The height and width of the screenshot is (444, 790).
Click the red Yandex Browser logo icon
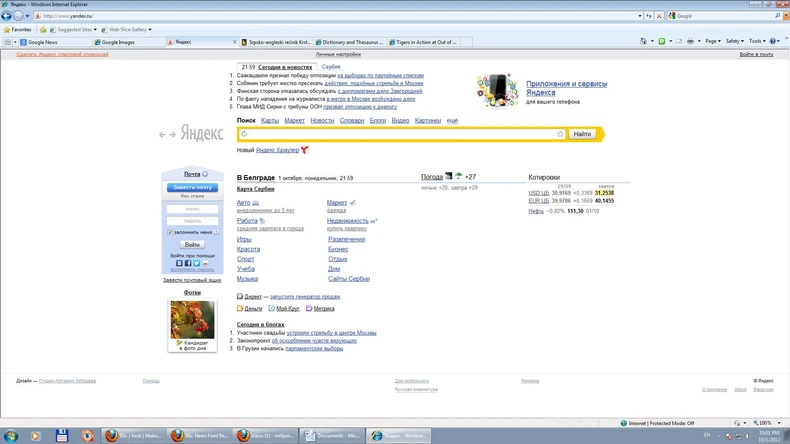tap(304, 150)
